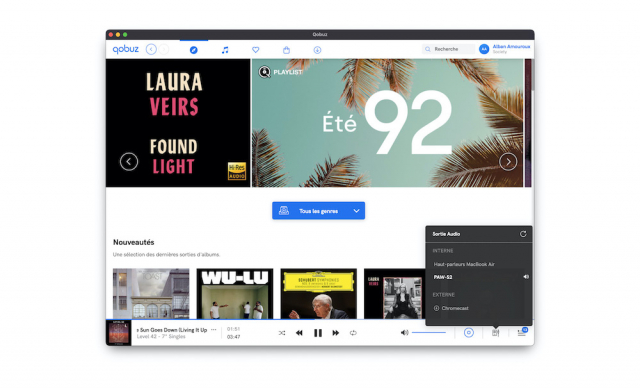Go to next carousel slide
This screenshot has height=388, width=640.
tap(508, 162)
